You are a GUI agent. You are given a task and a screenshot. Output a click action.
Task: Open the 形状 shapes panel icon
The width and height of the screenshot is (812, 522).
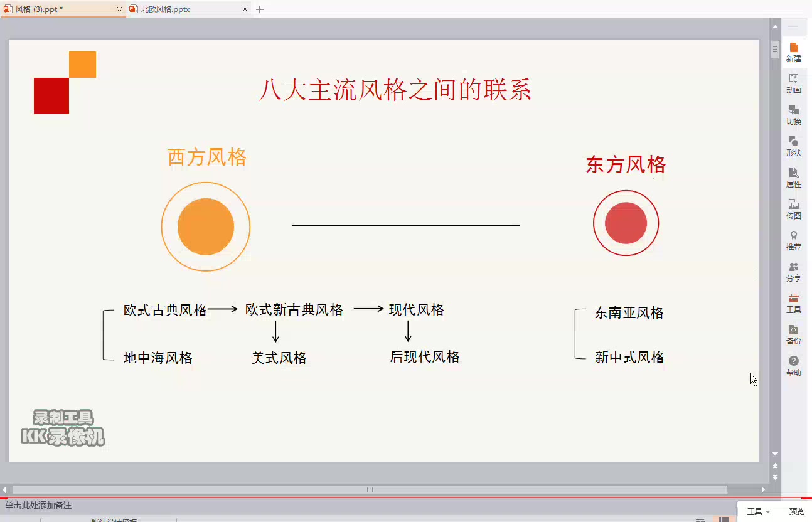coord(794,146)
